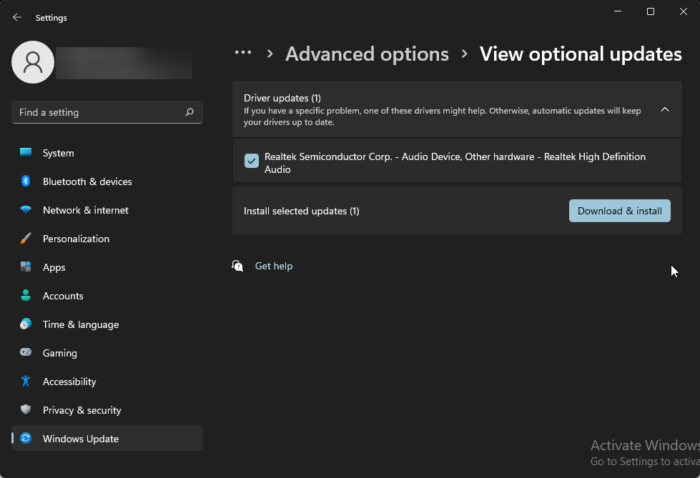Select the Network & internet Wi-Fi icon
The height and width of the screenshot is (478, 700).
click(26, 210)
